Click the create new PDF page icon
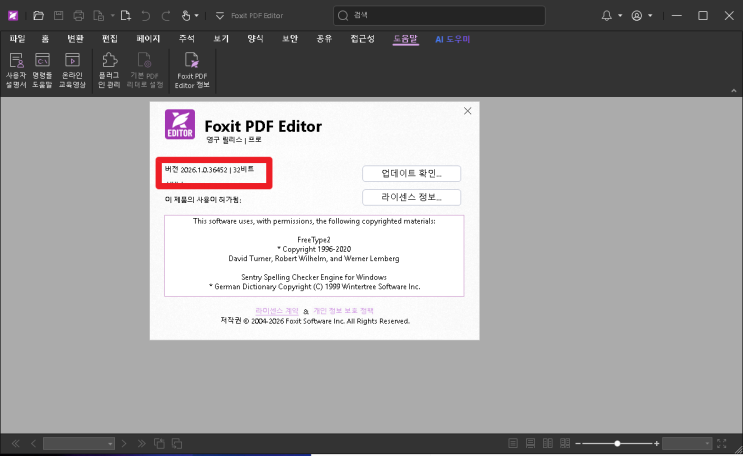743x456 pixels. coord(126,16)
